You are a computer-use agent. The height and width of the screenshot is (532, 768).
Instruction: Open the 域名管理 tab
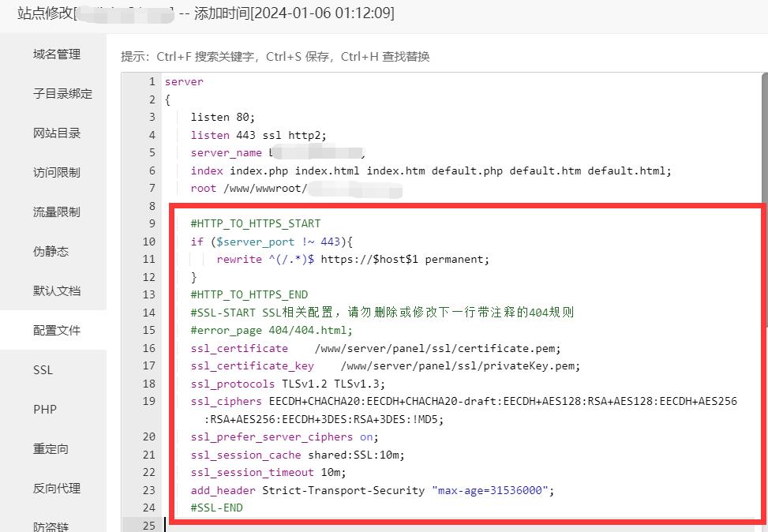[57, 54]
